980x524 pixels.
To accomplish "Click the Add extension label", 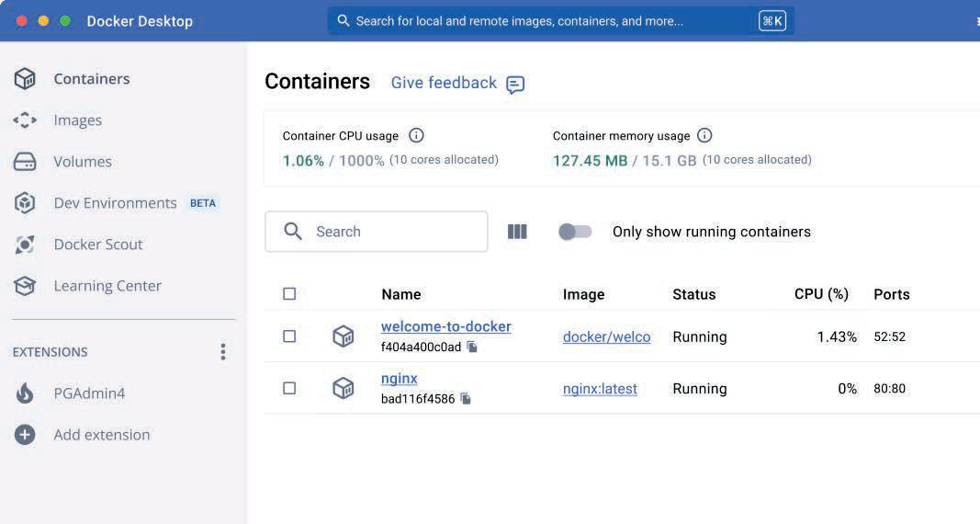I will tap(102, 435).
